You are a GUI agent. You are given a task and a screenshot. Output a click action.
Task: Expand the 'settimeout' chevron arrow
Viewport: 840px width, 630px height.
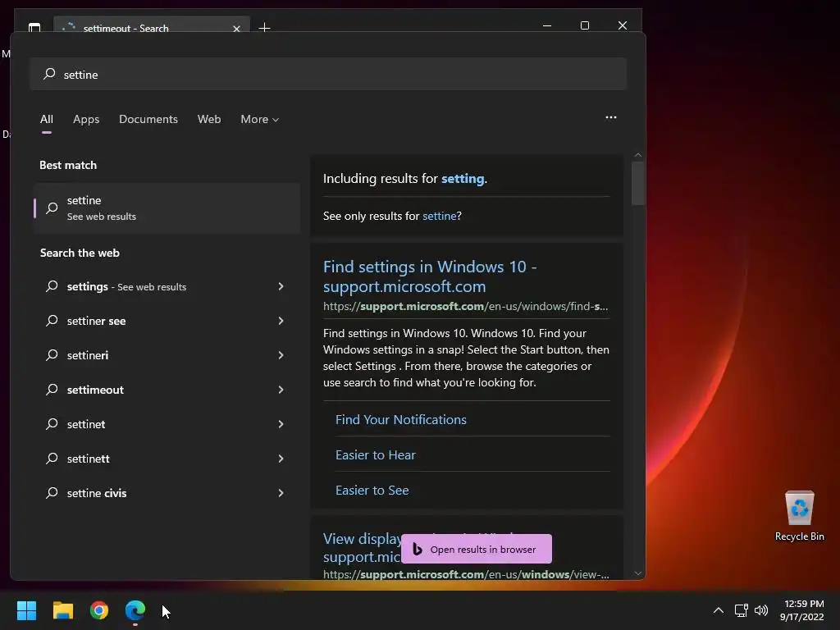pos(281,390)
